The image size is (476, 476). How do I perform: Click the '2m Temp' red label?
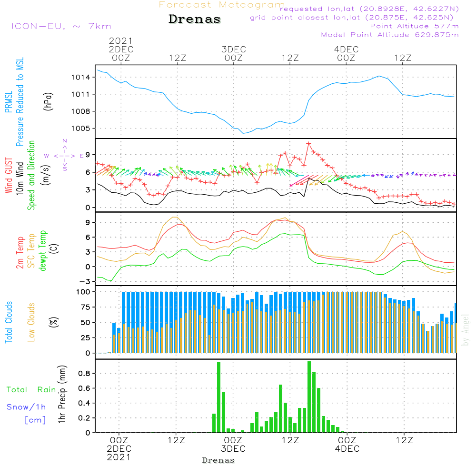[x=20, y=253]
